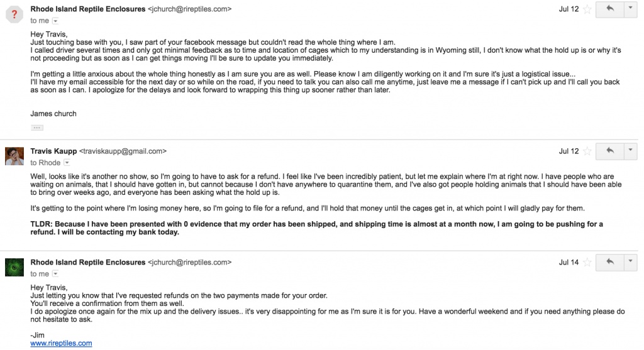This screenshot has width=644, height=350.
Task: Star Travis Kaupp's refund request message
Action: point(587,151)
